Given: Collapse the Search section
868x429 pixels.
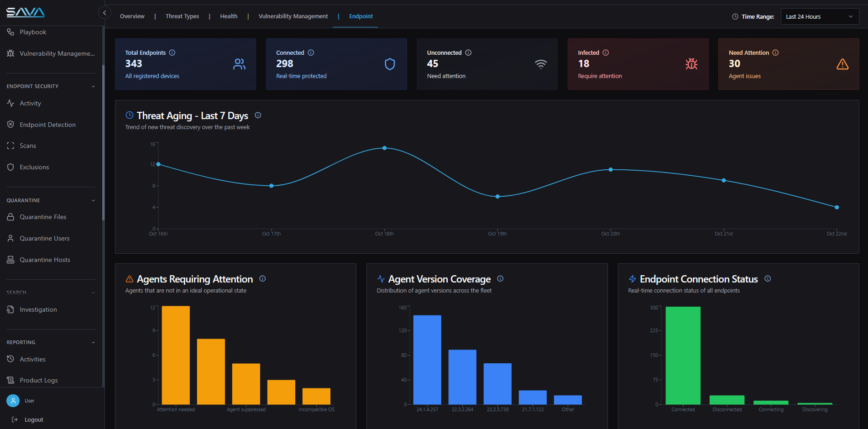Looking at the screenshot, I should pyautogui.click(x=93, y=293).
